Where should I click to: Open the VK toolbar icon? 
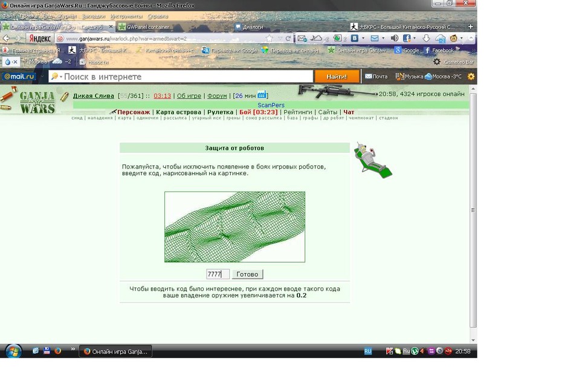355,38
